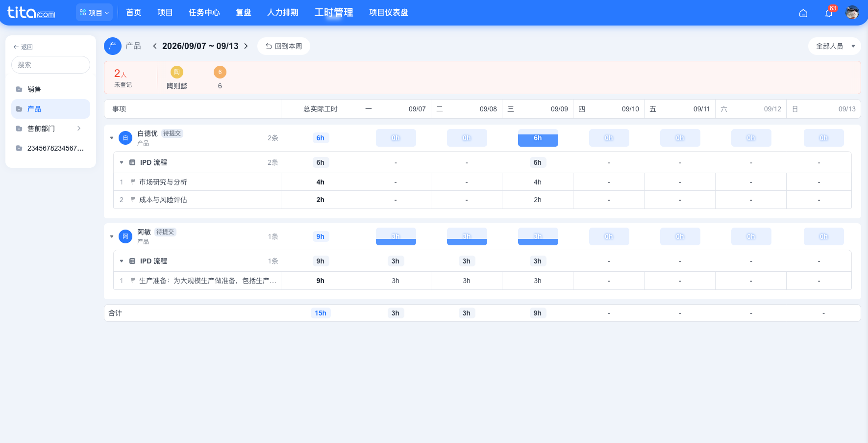This screenshot has height=443, width=868.
Task: Click flag icon of 成本与风险评估
Action: [133, 200]
